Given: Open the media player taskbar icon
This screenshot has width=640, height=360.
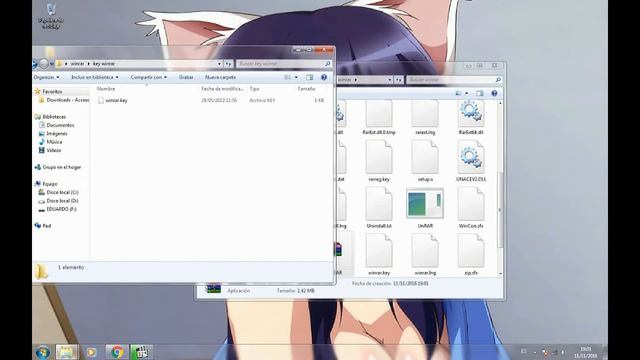Looking at the screenshot, I should [x=91, y=352].
